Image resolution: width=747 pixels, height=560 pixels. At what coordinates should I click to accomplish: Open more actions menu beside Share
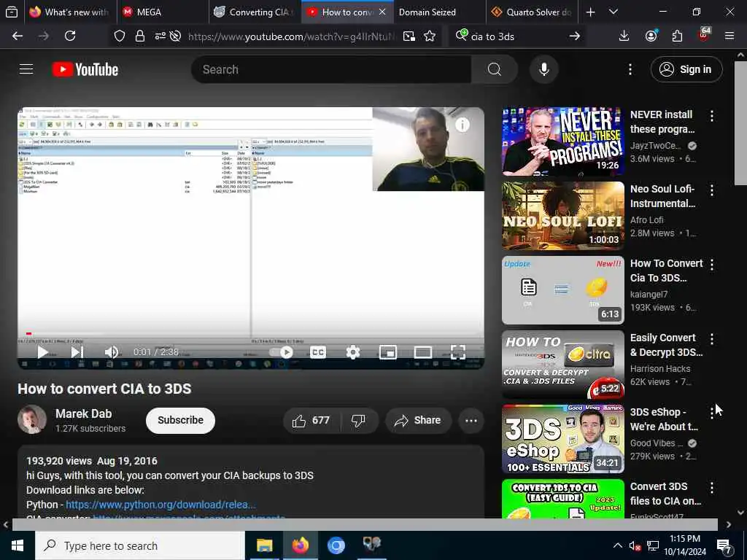pos(471,421)
